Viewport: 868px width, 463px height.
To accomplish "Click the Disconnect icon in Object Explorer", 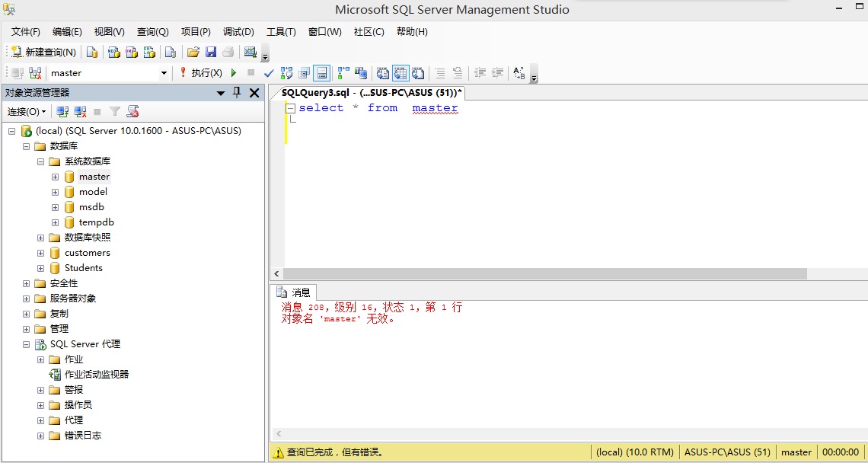I will (x=80, y=112).
